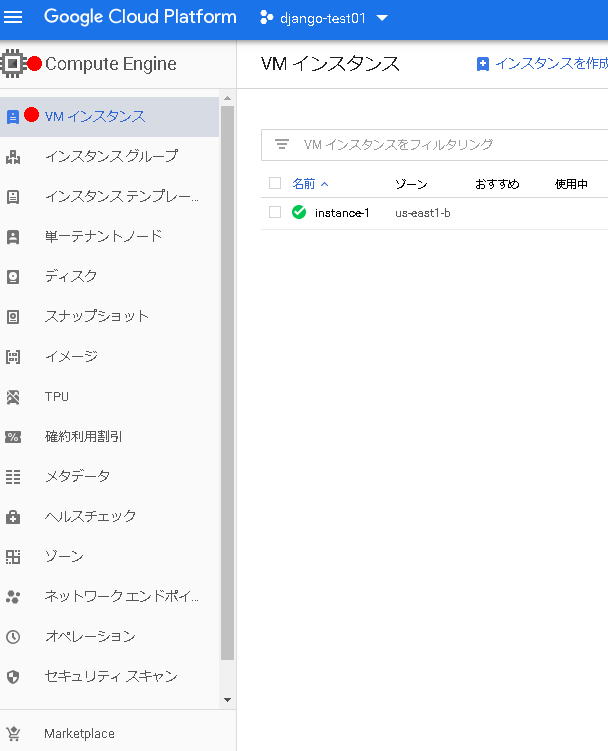Click the ゾーン column header
The height and width of the screenshot is (751, 608).
(411, 184)
